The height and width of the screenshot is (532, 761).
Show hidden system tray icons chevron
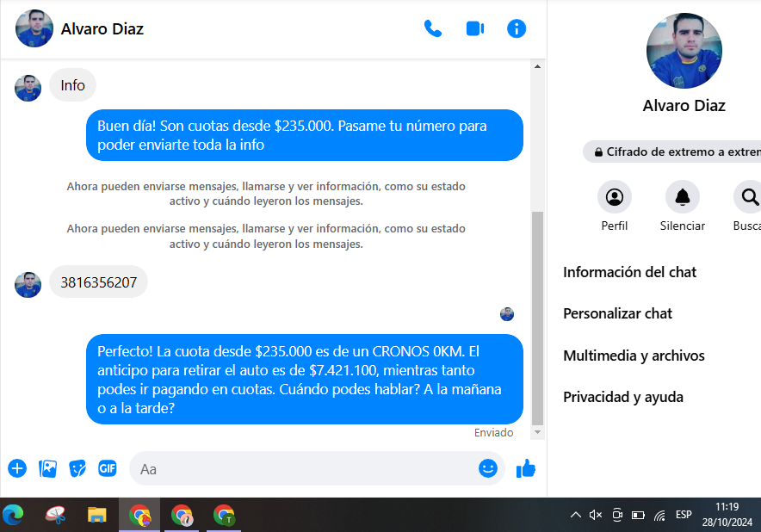click(576, 515)
